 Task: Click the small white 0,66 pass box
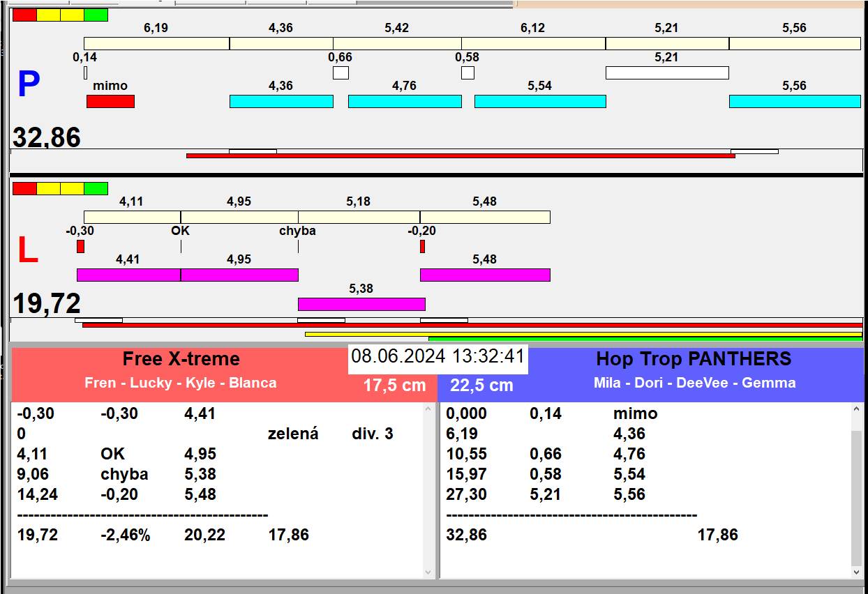[341, 73]
